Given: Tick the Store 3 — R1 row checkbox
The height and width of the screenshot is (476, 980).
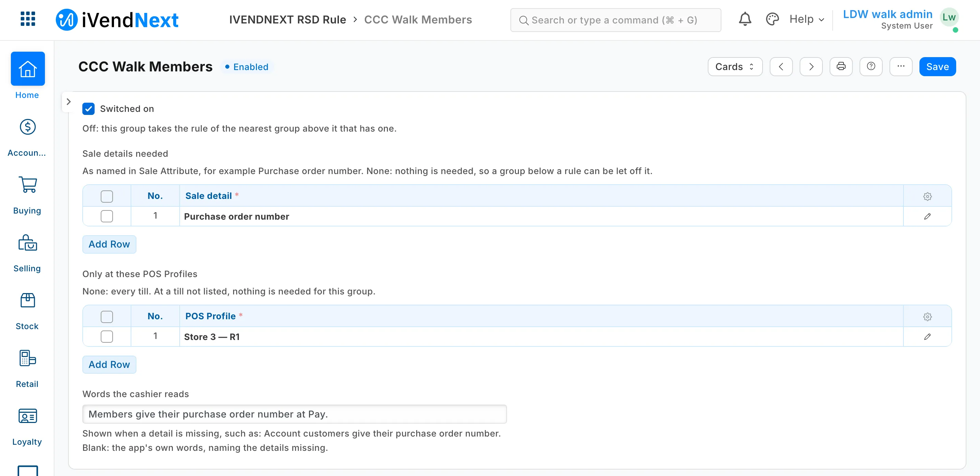Looking at the screenshot, I should pyautogui.click(x=107, y=337).
